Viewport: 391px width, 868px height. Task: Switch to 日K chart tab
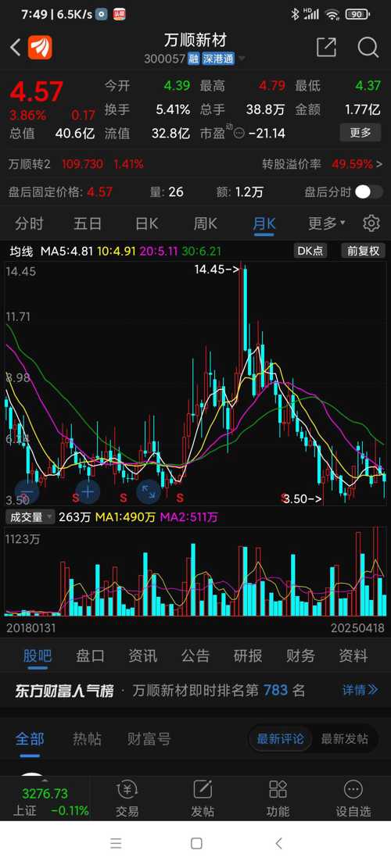[147, 223]
